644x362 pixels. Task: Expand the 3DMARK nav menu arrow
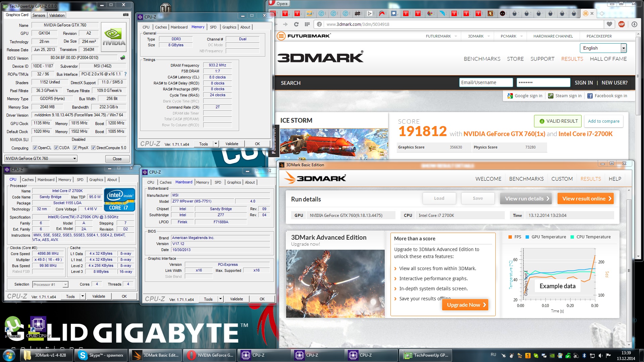(x=489, y=36)
